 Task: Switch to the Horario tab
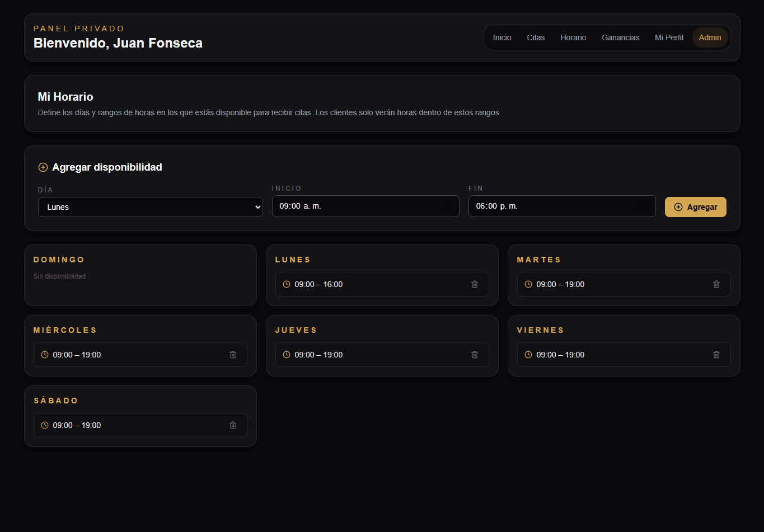coord(573,37)
